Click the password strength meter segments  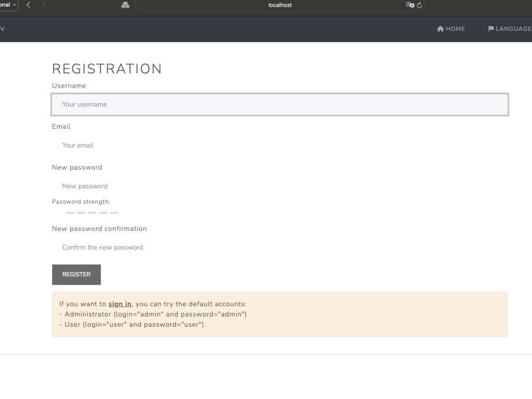click(92, 213)
